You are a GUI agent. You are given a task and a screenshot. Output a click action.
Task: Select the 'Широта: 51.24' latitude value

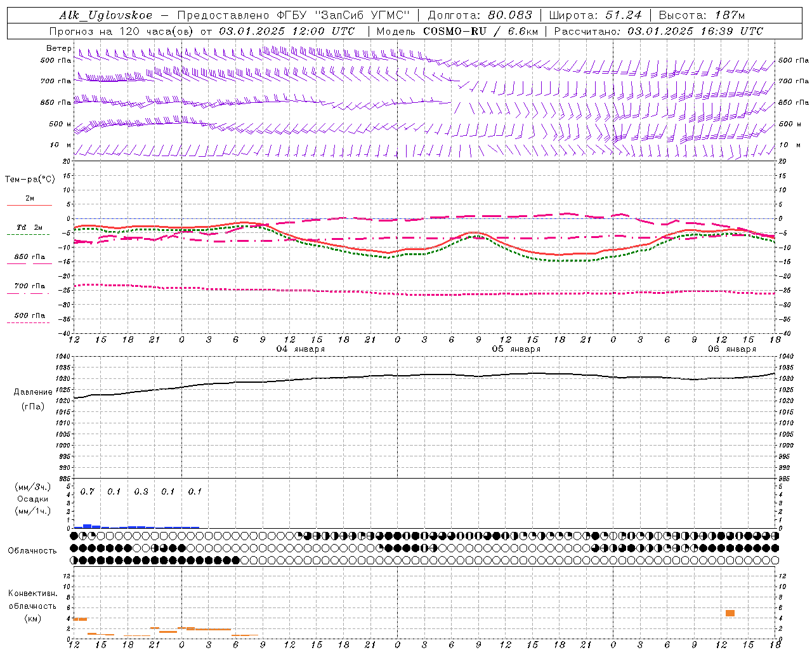pos(595,15)
